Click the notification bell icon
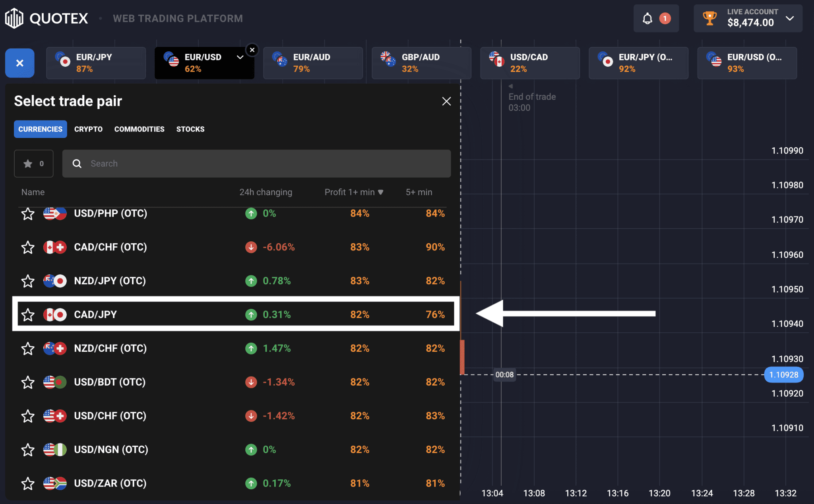 647,18
